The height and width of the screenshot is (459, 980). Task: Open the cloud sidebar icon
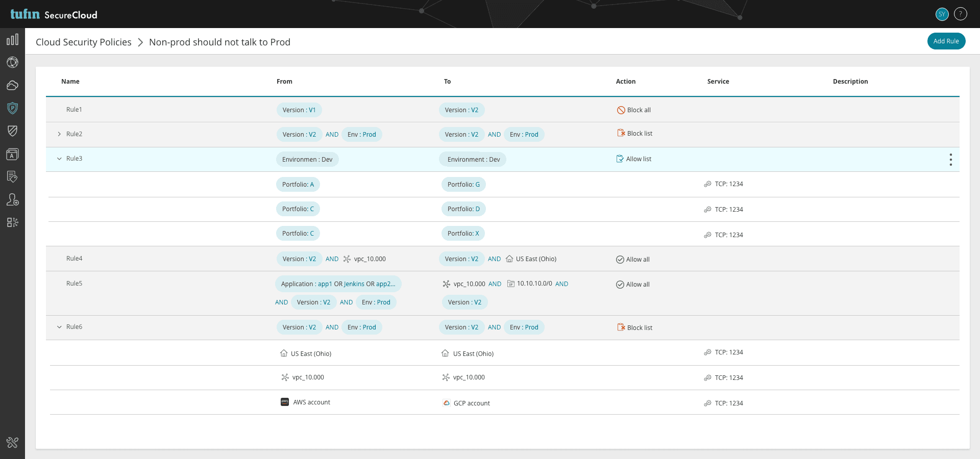click(12, 85)
